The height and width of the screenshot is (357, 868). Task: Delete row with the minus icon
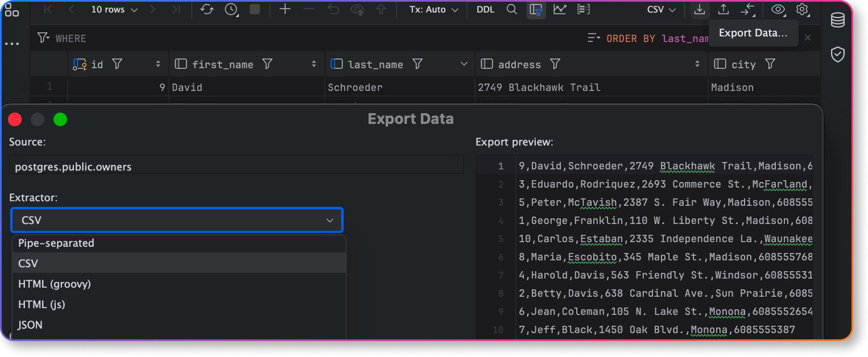pos(309,10)
